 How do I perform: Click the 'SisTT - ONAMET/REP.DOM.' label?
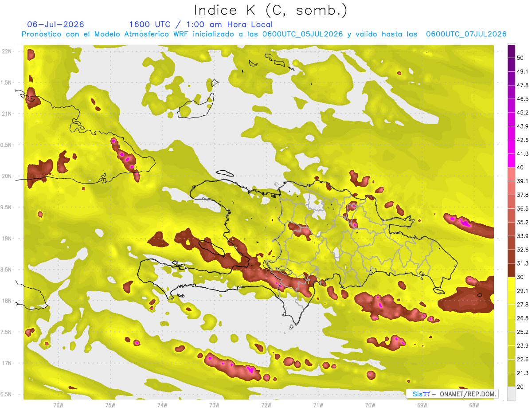[452, 394]
